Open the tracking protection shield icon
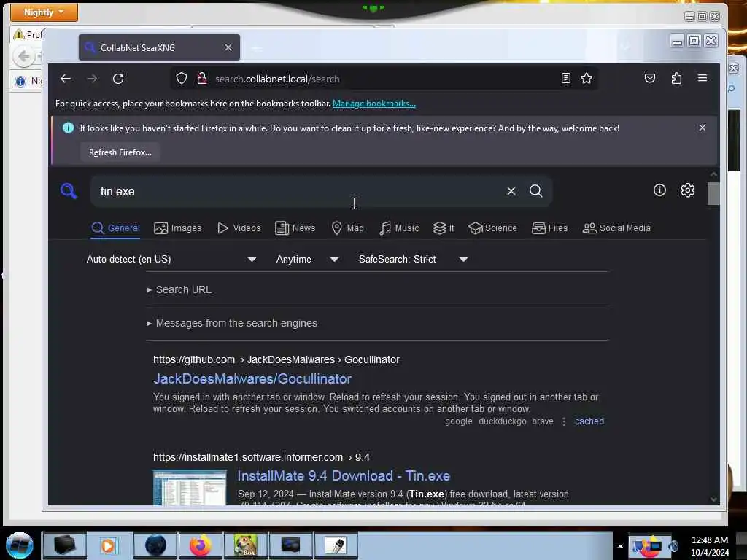This screenshot has width=747, height=560. (182, 79)
